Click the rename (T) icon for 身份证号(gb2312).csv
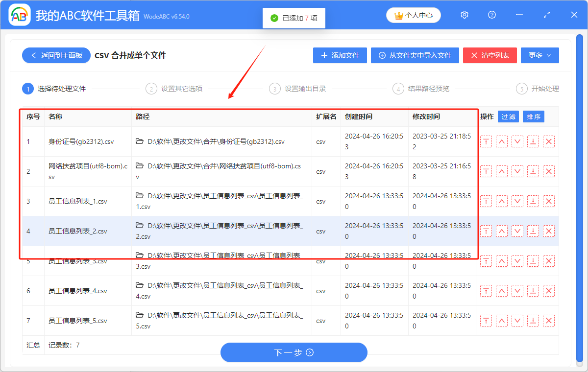The image size is (588, 372). pyautogui.click(x=486, y=141)
